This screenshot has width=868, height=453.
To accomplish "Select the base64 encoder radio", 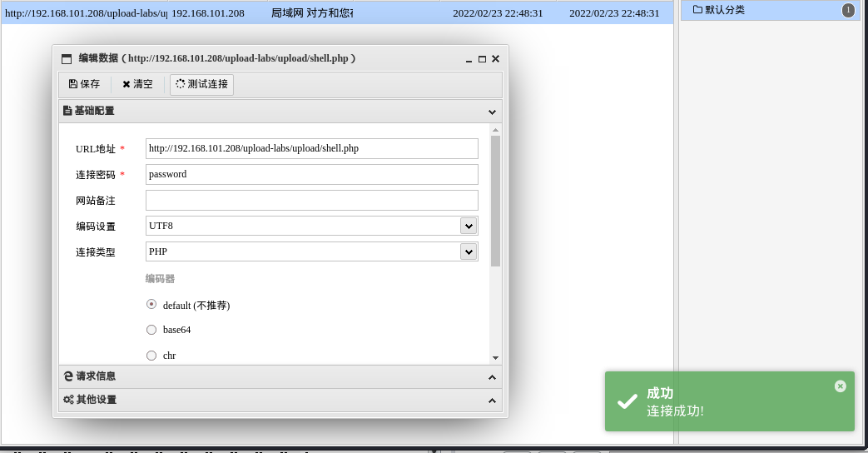I will pos(151,330).
